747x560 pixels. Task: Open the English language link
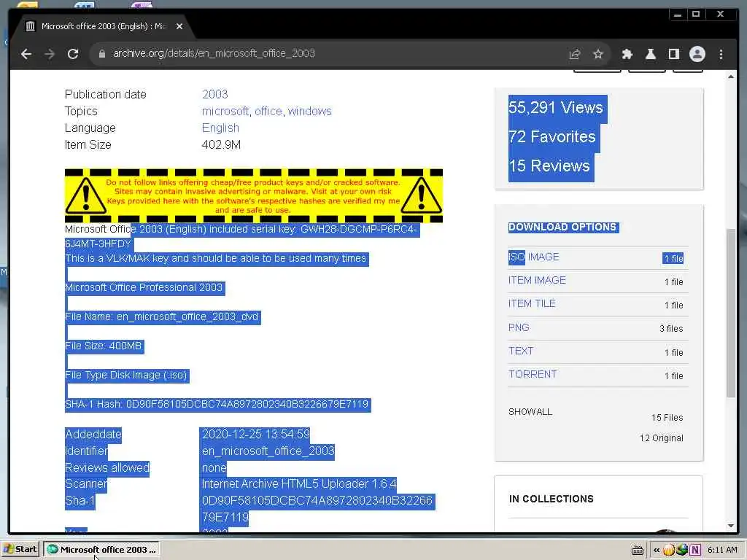point(220,128)
